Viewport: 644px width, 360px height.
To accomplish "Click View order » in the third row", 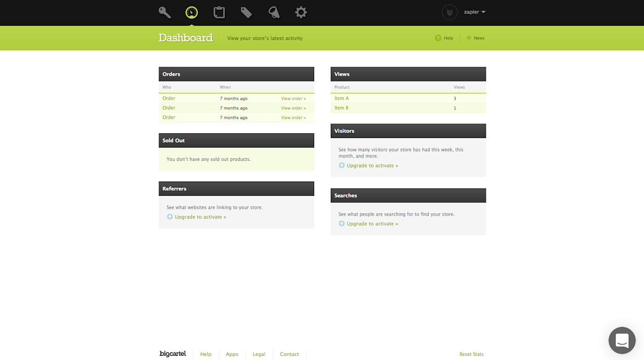I will click(293, 118).
